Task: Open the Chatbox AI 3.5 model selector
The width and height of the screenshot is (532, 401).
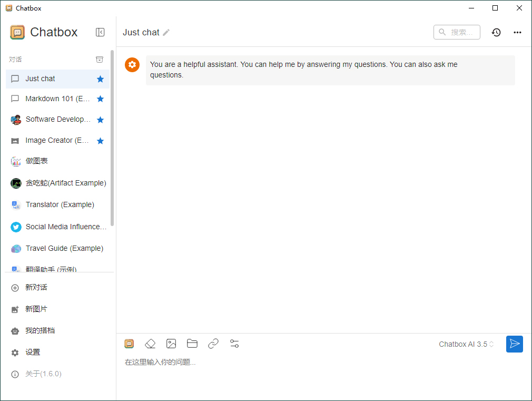Action: click(466, 344)
